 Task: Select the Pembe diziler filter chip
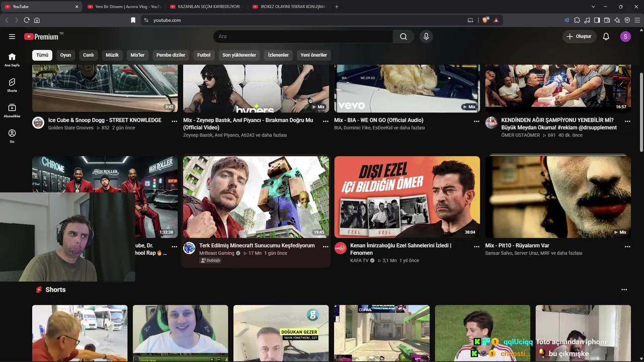tap(171, 55)
